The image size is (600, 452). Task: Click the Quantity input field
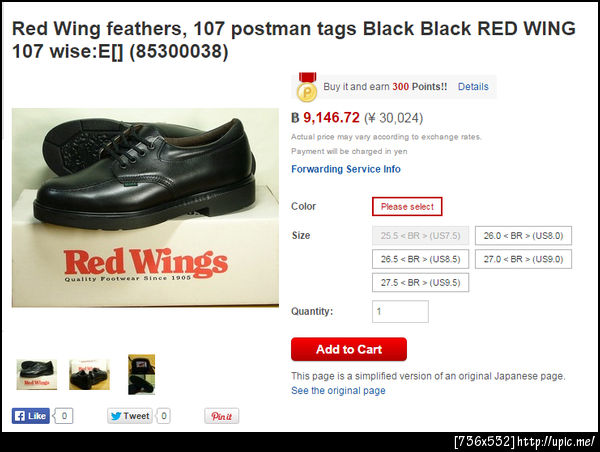pos(400,312)
